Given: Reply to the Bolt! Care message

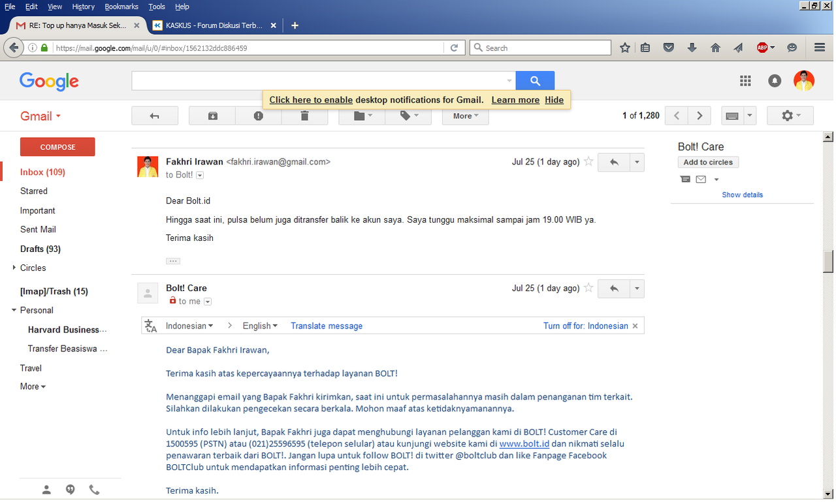Looking at the screenshot, I should point(614,288).
